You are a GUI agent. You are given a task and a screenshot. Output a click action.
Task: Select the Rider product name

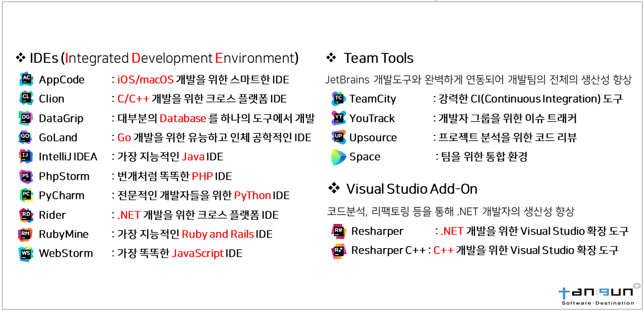pos(52,215)
